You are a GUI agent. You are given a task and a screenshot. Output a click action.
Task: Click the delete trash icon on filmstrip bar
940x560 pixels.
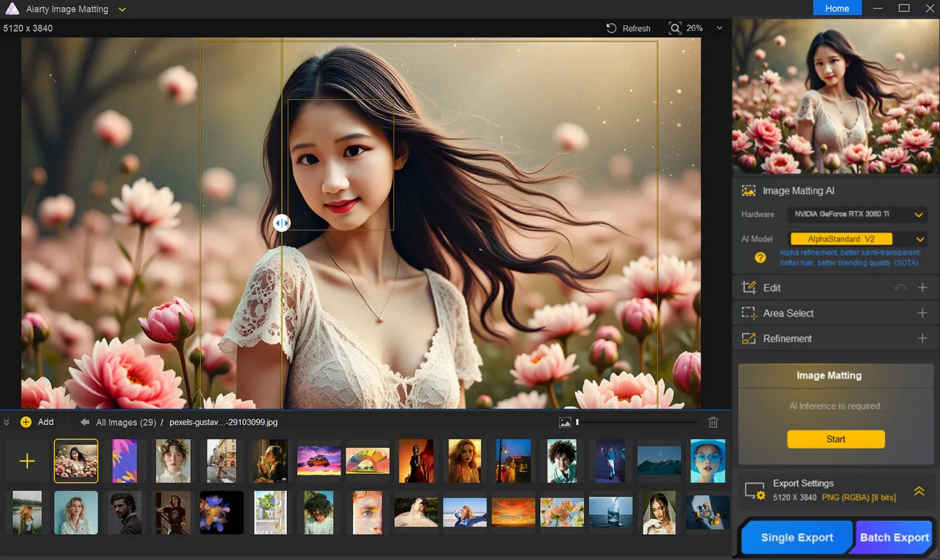click(712, 422)
